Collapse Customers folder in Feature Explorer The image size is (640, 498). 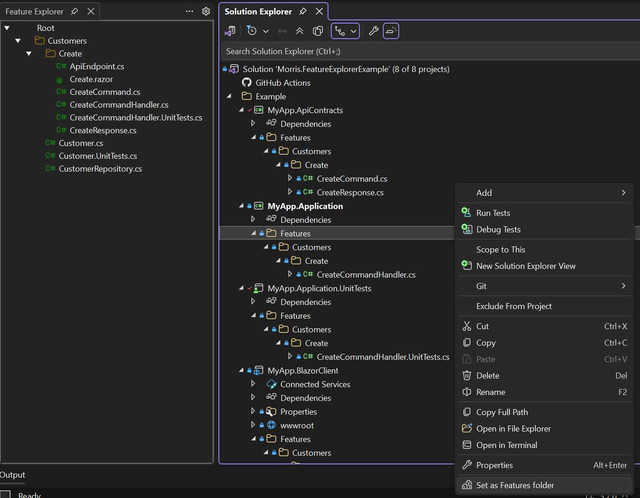point(18,41)
